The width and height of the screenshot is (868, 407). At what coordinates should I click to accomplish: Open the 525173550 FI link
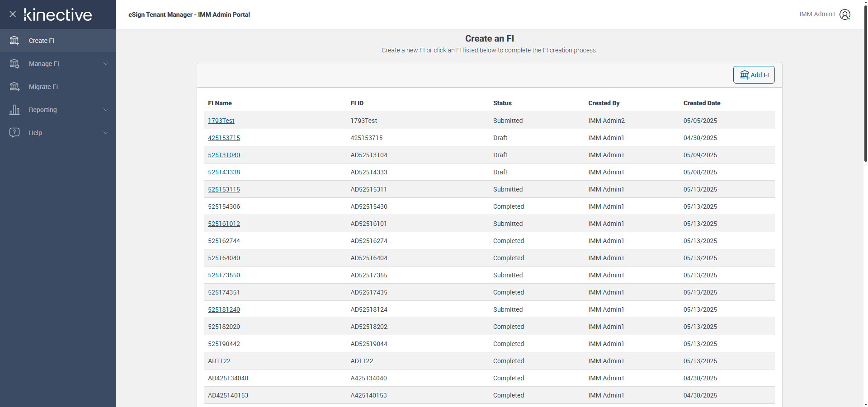(224, 275)
